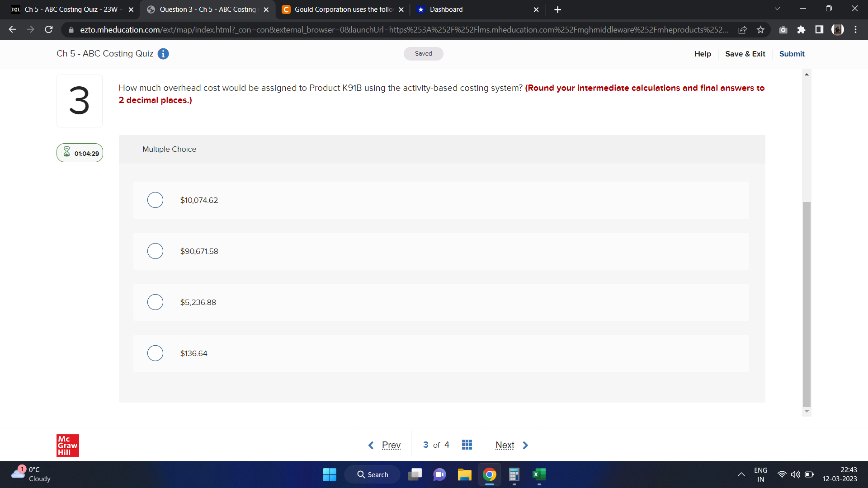Choose the $136.64 answer choice
This screenshot has width=868, height=488.
pos(155,353)
